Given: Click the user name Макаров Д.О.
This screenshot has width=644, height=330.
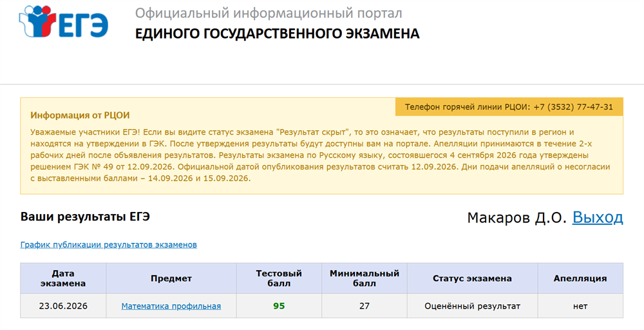Looking at the screenshot, I should coord(516,217).
